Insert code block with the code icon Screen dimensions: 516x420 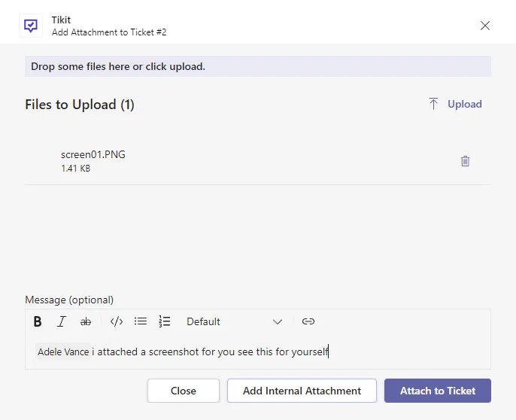(x=117, y=321)
